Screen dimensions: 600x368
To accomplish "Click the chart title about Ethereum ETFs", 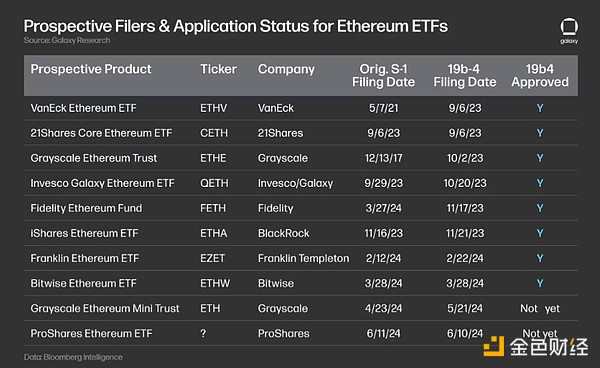I will pyautogui.click(x=236, y=26).
